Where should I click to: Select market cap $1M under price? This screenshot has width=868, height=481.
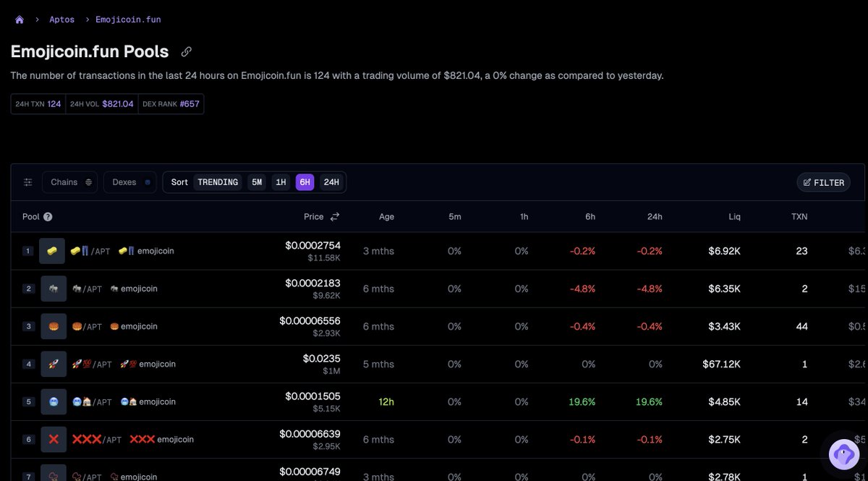(331, 371)
